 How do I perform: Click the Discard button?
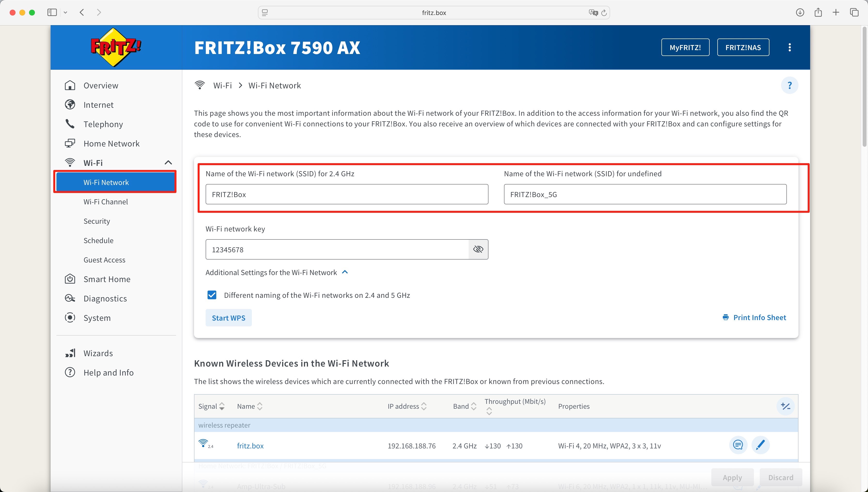point(781,477)
